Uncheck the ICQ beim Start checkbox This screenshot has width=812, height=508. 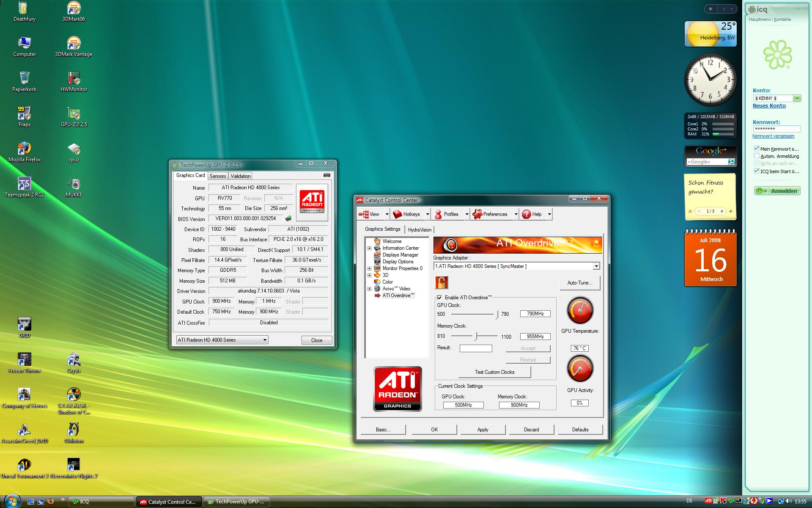(x=757, y=171)
